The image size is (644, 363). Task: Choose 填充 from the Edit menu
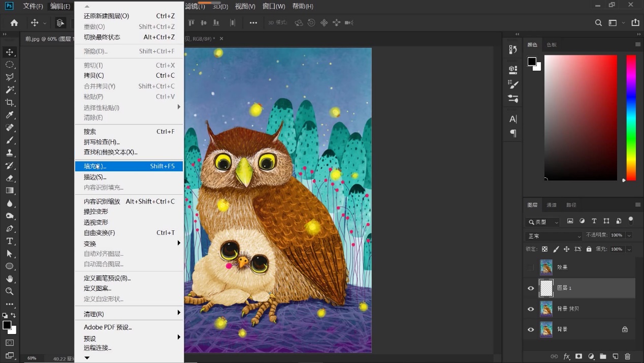point(95,166)
